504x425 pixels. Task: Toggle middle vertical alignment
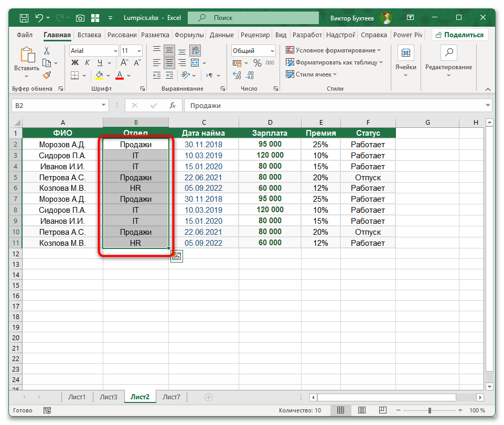(169, 50)
